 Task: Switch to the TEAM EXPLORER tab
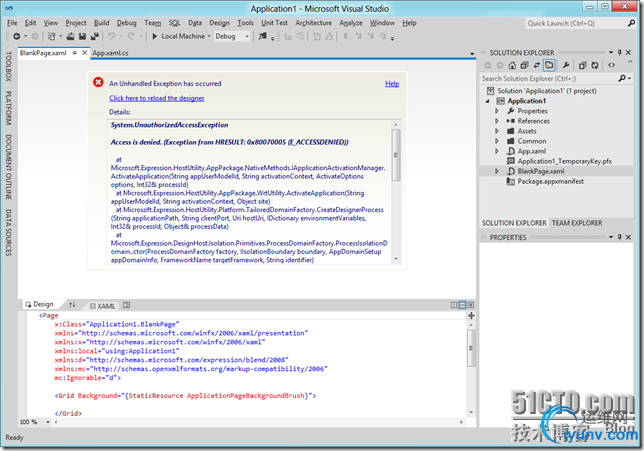[577, 223]
